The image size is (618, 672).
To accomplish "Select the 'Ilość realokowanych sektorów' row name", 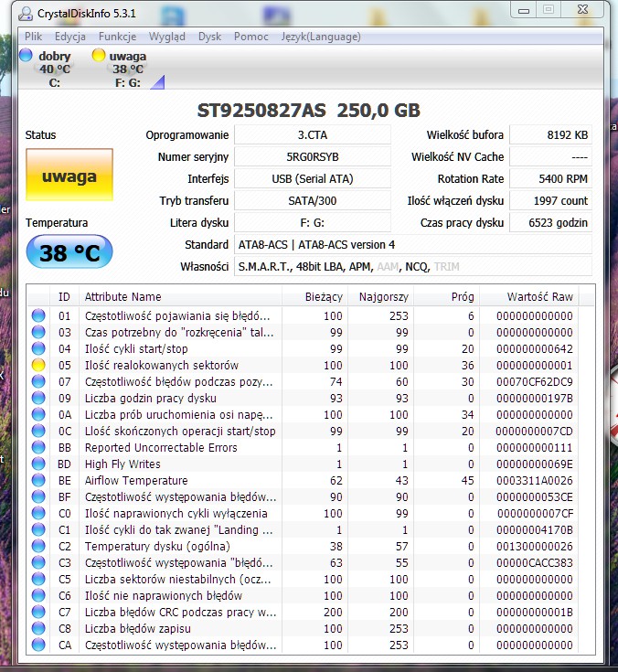I will [x=162, y=365].
